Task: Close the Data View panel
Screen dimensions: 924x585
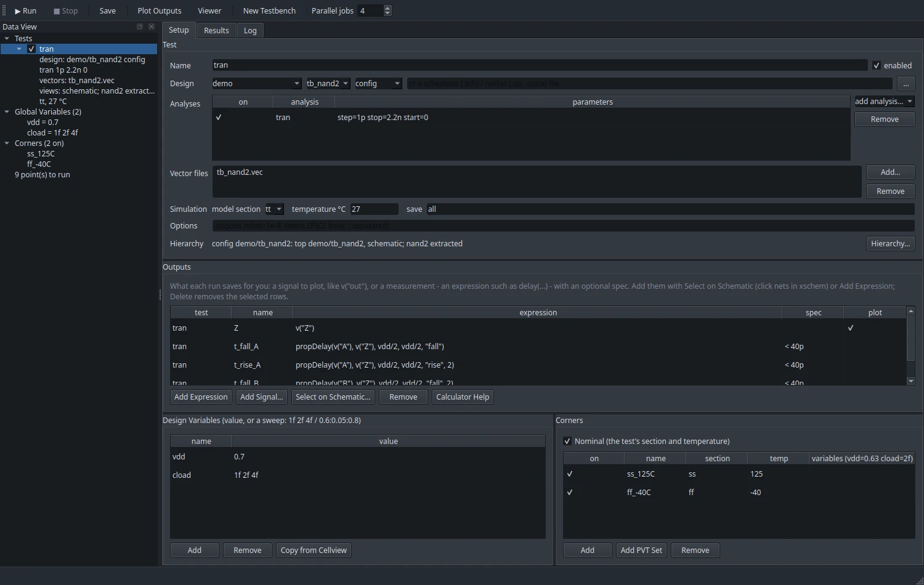Action: pos(152,26)
